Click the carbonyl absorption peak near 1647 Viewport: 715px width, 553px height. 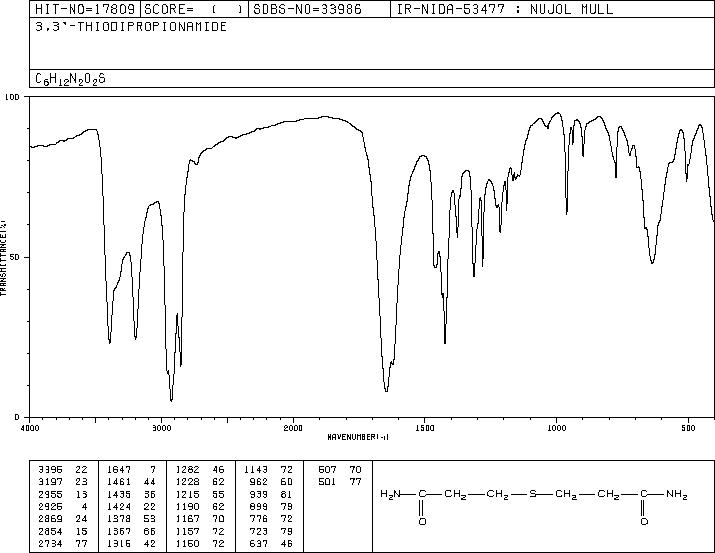[x=386, y=390]
